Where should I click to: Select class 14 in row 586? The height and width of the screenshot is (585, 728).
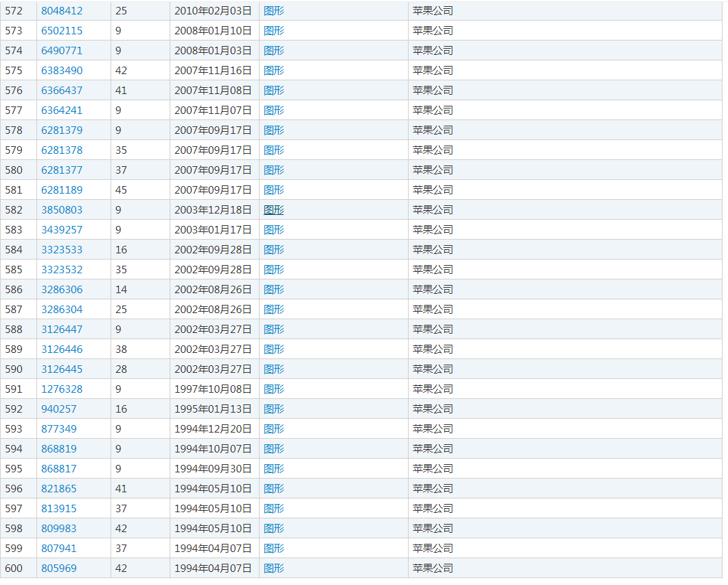(121, 290)
